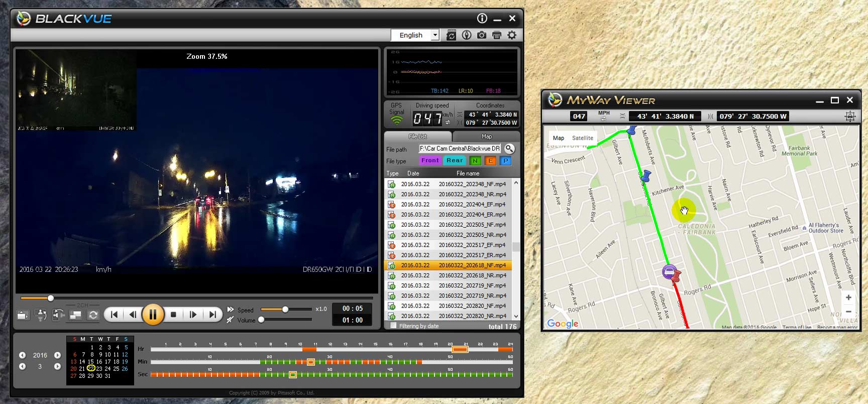868x404 pixels.
Task: Sort file list by File name column
Action: pos(468,173)
